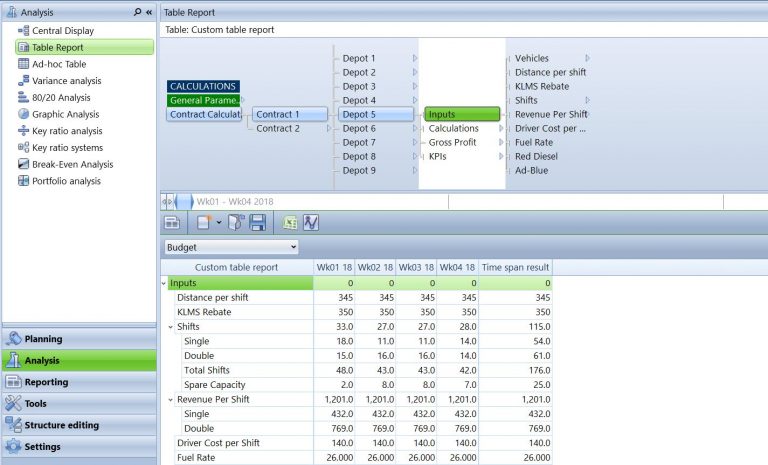Select the Inputs node in tree
The height and width of the screenshot is (465, 768).
462,114
